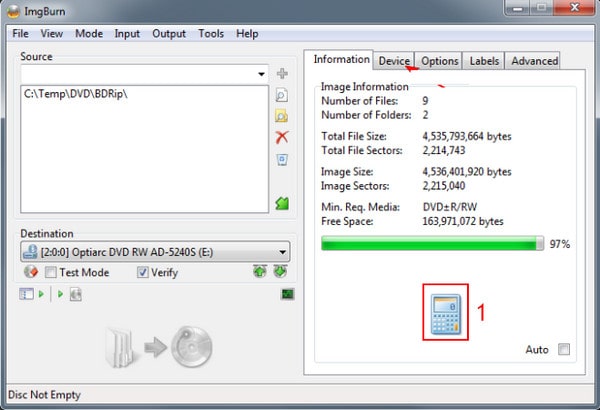Click the add source plus icon

pos(282,73)
